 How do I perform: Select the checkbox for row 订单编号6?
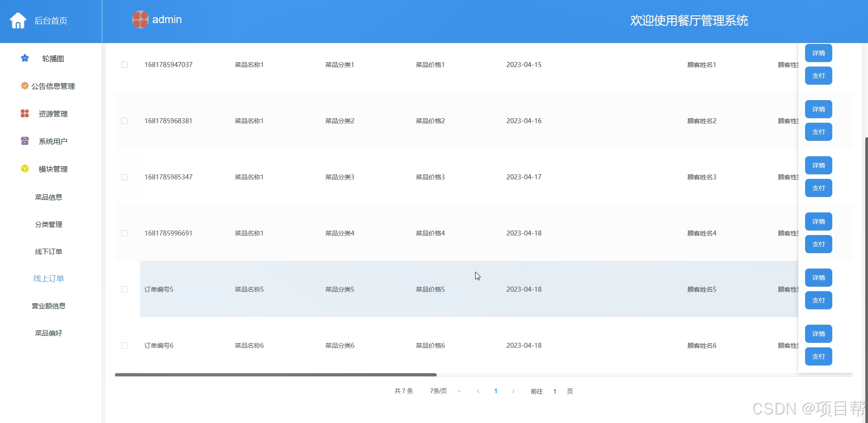(124, 346)
